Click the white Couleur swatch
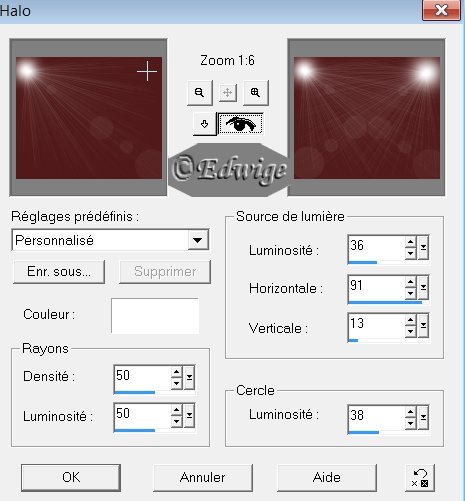The image size is (465, 501). coord(155,316)
